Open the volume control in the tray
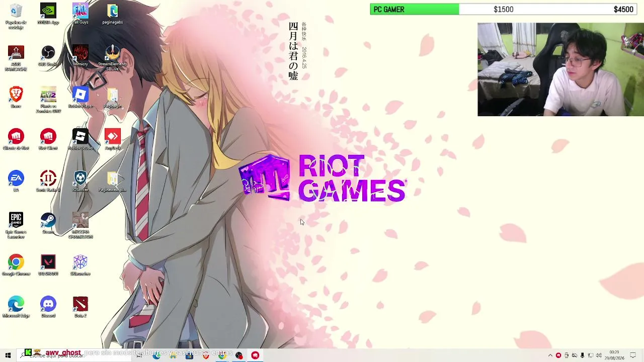Viewport: 644px width, 362px height. click(x=599, y=355)
